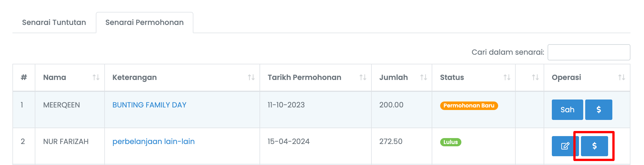Screen dimensions: 644x165
Task: Sort by Operasi column arrows
Action: click(x=622, y=77)
